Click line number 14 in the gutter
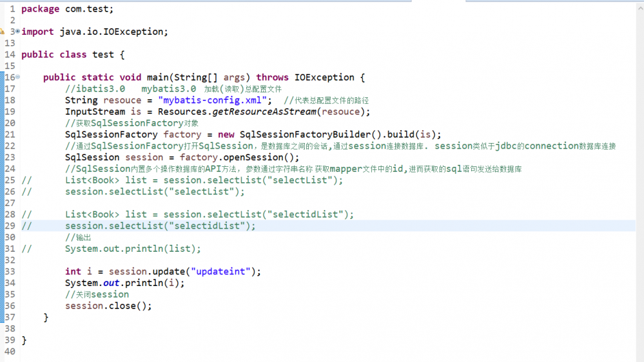Viewport: 644px width, 362px height. click(x=10, y=55)
